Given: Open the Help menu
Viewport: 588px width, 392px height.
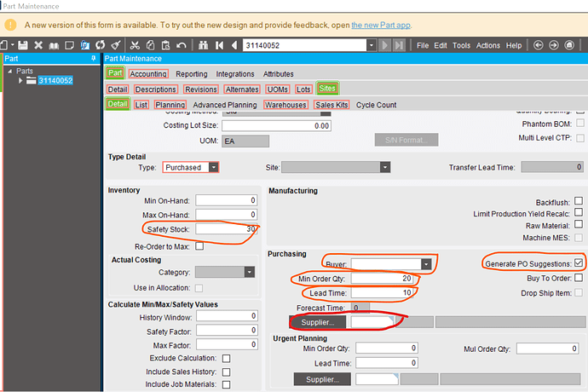Looking at the screenshot, I should point(514,45).
